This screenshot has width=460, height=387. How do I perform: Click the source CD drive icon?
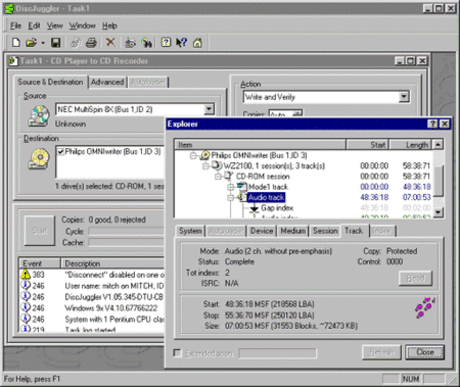click(x=39, y=115)
